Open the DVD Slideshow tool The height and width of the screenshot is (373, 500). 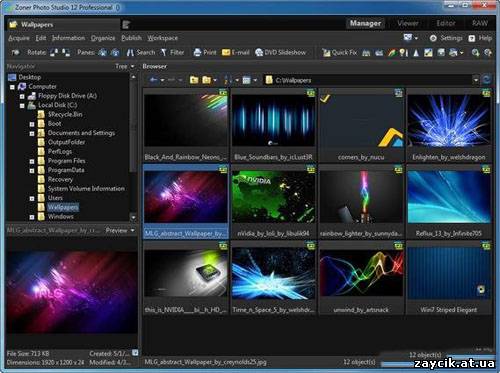(x=259, y=52)
